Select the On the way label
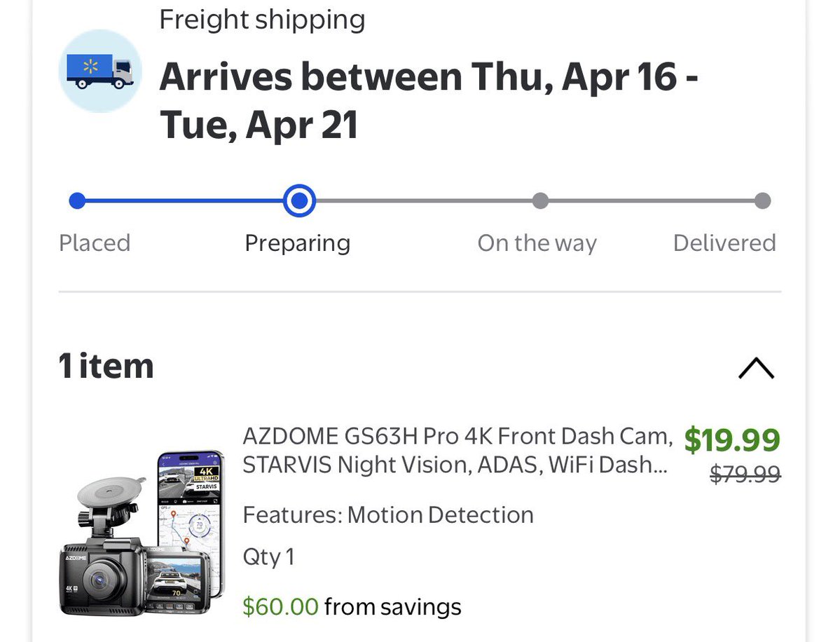 tap(537, 243)
